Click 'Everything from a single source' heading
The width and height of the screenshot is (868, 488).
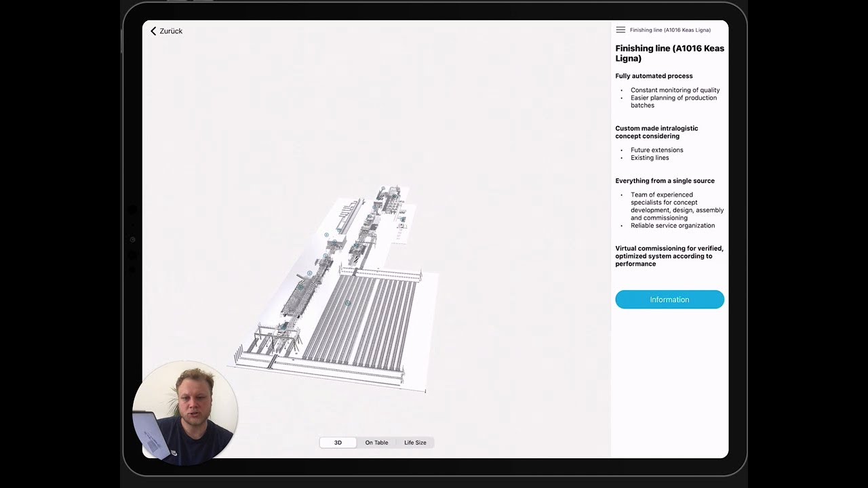click(665, 181)
